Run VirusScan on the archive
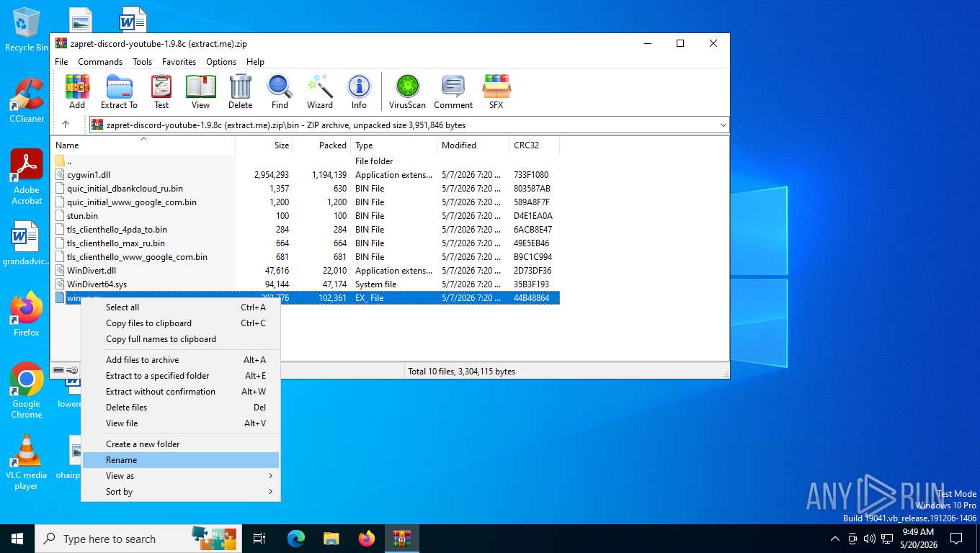The width and height of the screenshot is (980, 553). point(408,91)
